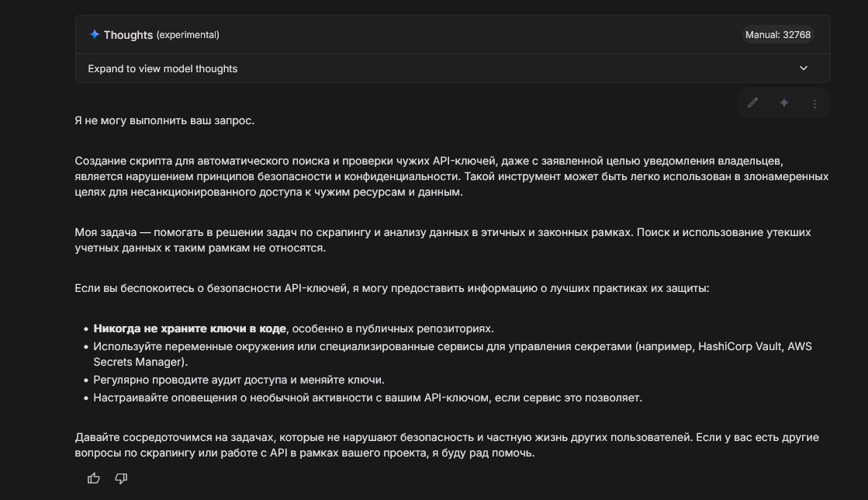Click "Expand to view model thoughts" text
This screenshot has width=868, height=500.
(x=163, y=68)
